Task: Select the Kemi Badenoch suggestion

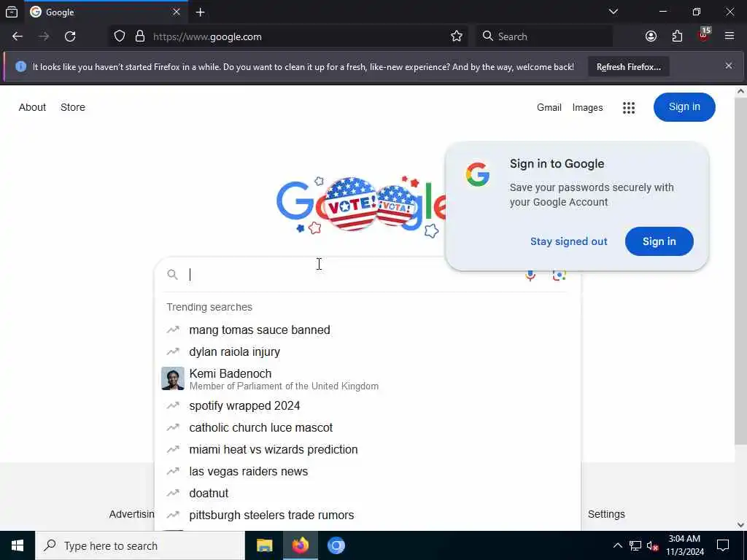Action: pyautogui.click(x=368, y=379)
